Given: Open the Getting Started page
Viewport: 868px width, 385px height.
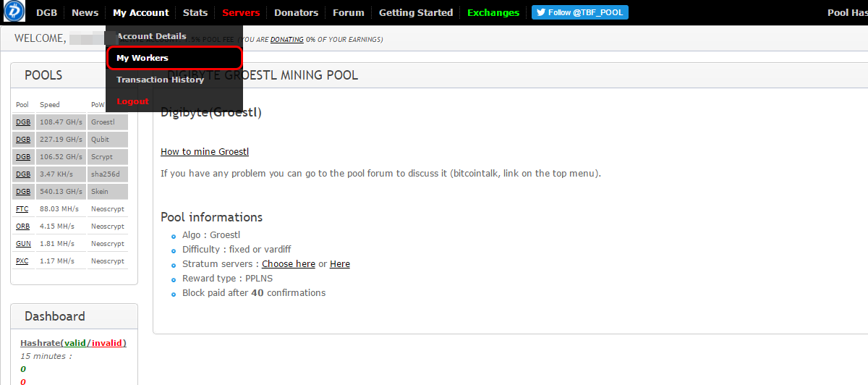Looking at the screenshot, I should [x=416, y=12].
